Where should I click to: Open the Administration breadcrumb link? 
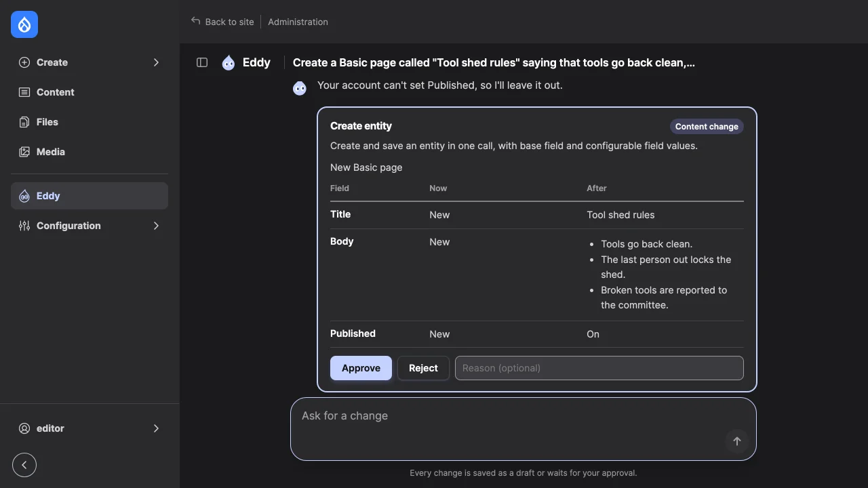pyautogui.click(x=298, y=22)
